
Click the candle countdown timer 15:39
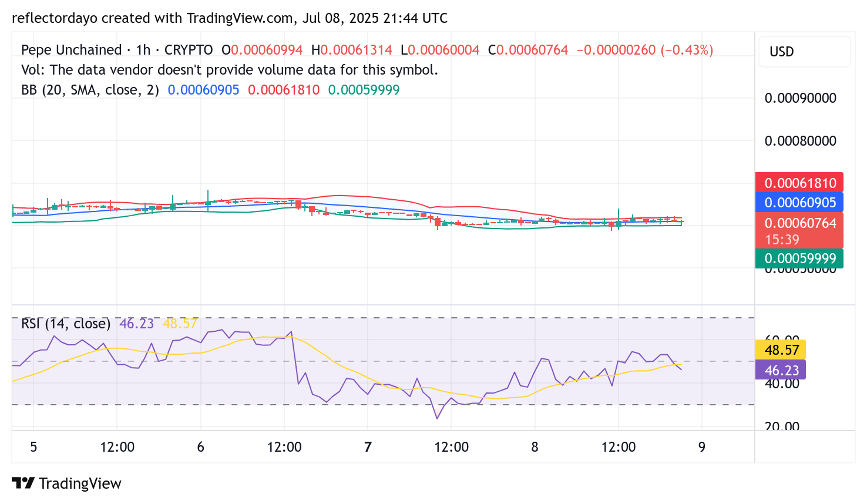tap(782, 240)
